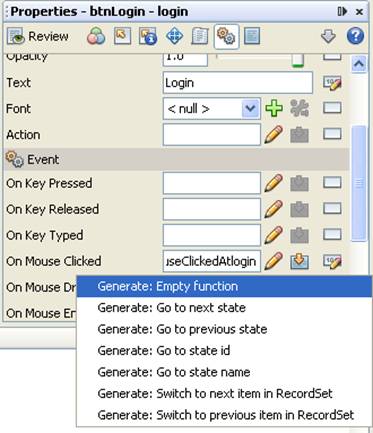This screenshot has width=373, height=433.
Task: Toggle the small box beside Font row
Action: tap(332, 108)
